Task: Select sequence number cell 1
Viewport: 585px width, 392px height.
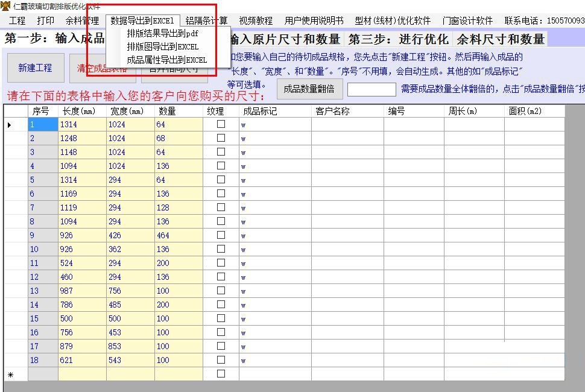Action: (43, 125)
